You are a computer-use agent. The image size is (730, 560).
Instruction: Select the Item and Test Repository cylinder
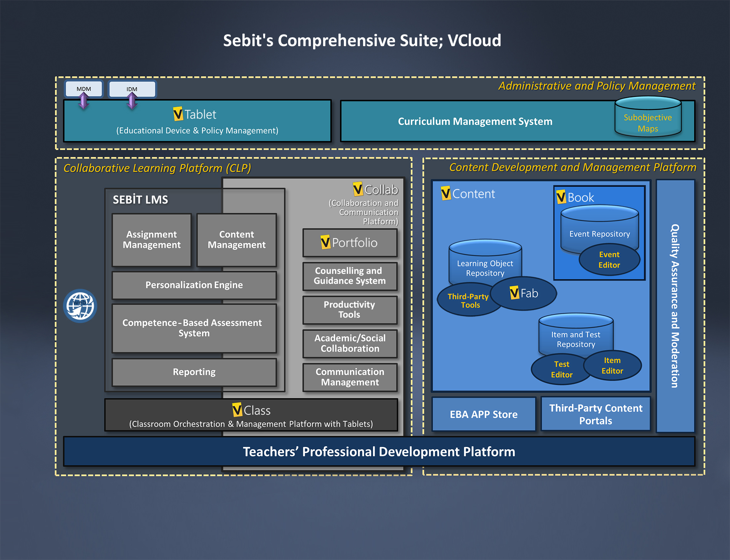click(x=576, y=335)
